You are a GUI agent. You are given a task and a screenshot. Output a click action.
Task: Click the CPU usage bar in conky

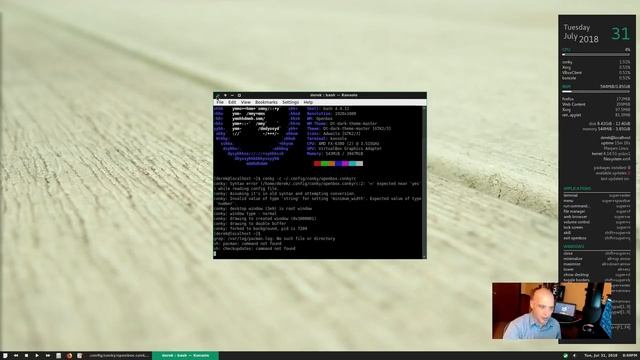(x=596, y=55)
